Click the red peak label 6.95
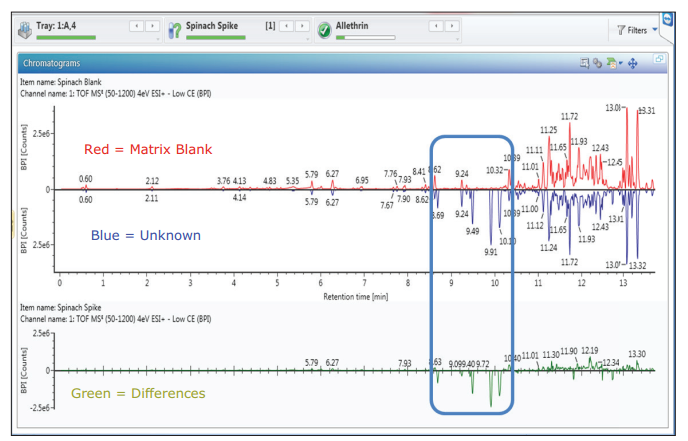 click(362, 180)
